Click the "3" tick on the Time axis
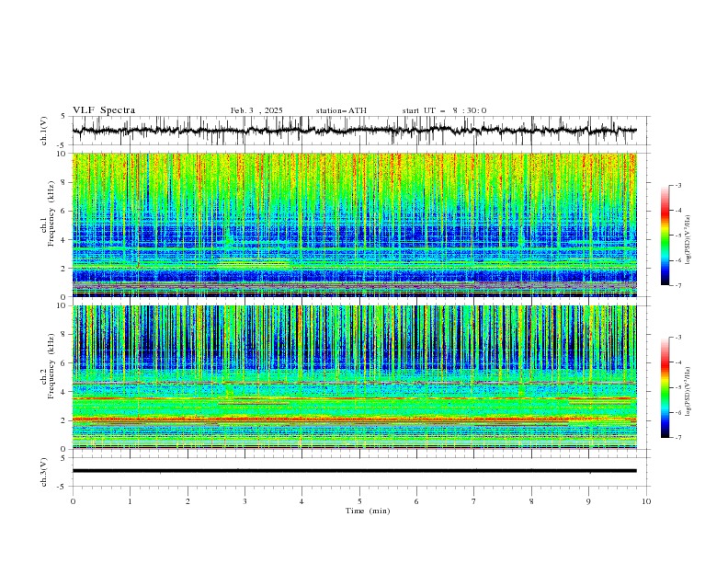The image size is (728, 563). pyautogui.click(x=245, y=501)
